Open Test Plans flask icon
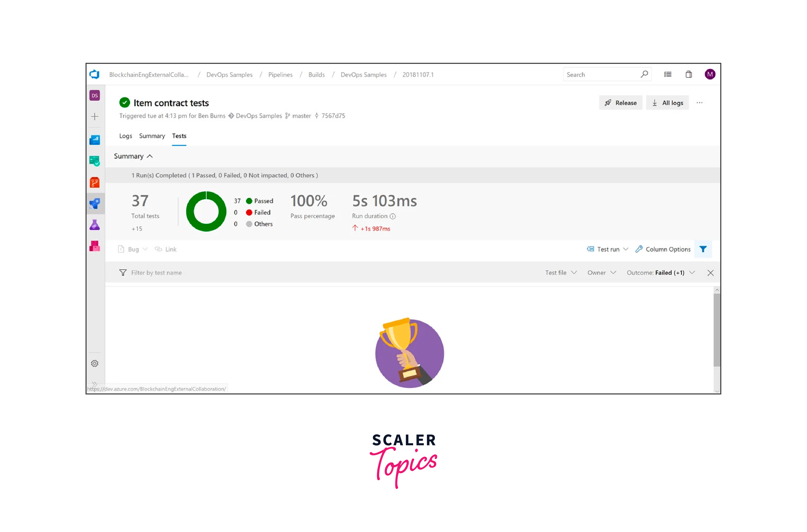The image size is (807, 532). (95, 225)
